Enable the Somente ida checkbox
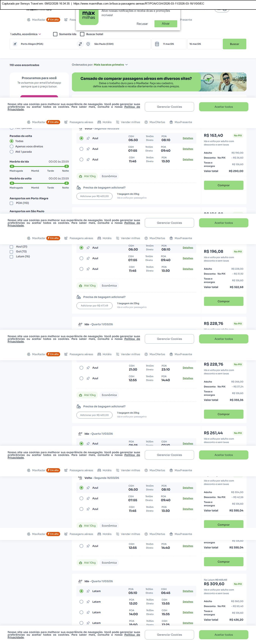This screenshot has height=644, width=256. (55, 34)
